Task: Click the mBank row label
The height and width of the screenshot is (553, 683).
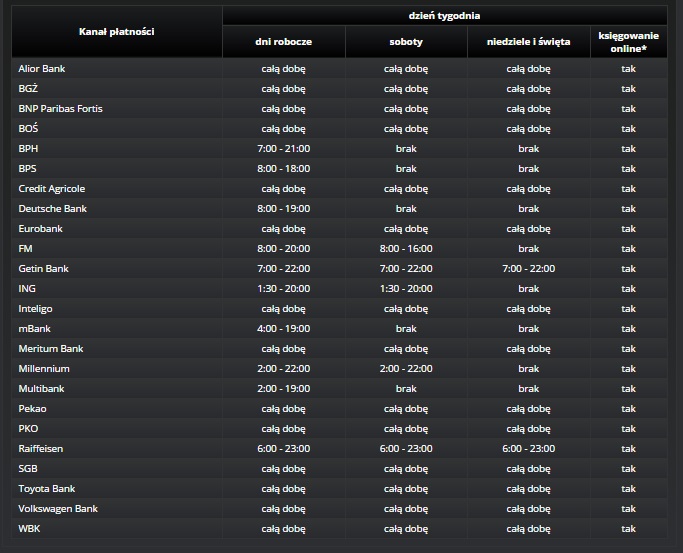Action: pos(35,328)
